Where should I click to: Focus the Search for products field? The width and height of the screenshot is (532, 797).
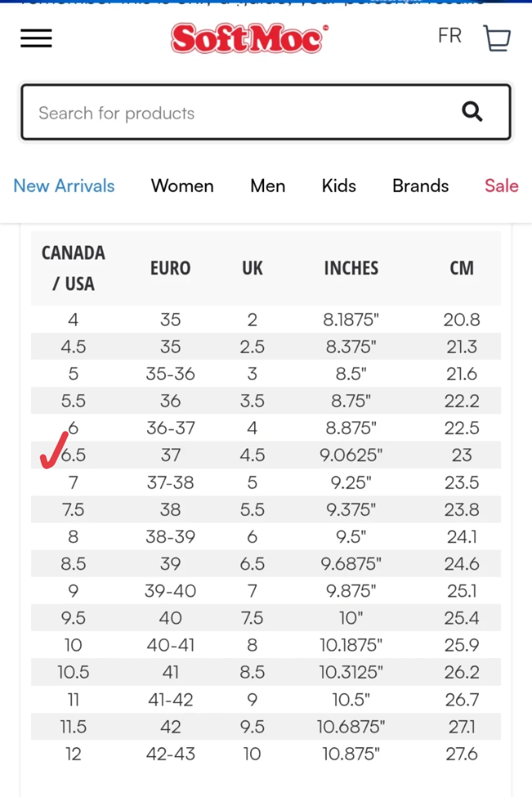[266, 112]
